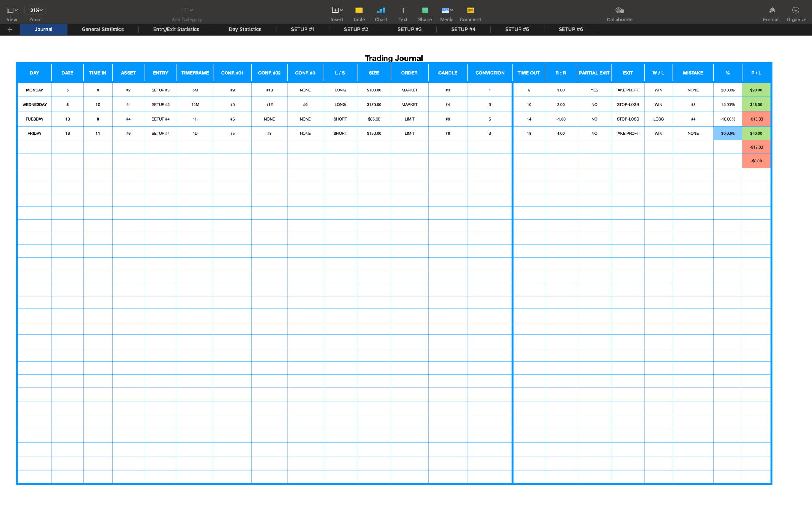This screenshot has width=812, height=508.
Task: Click the Table toolbar icon
Action: click(359, 11)
